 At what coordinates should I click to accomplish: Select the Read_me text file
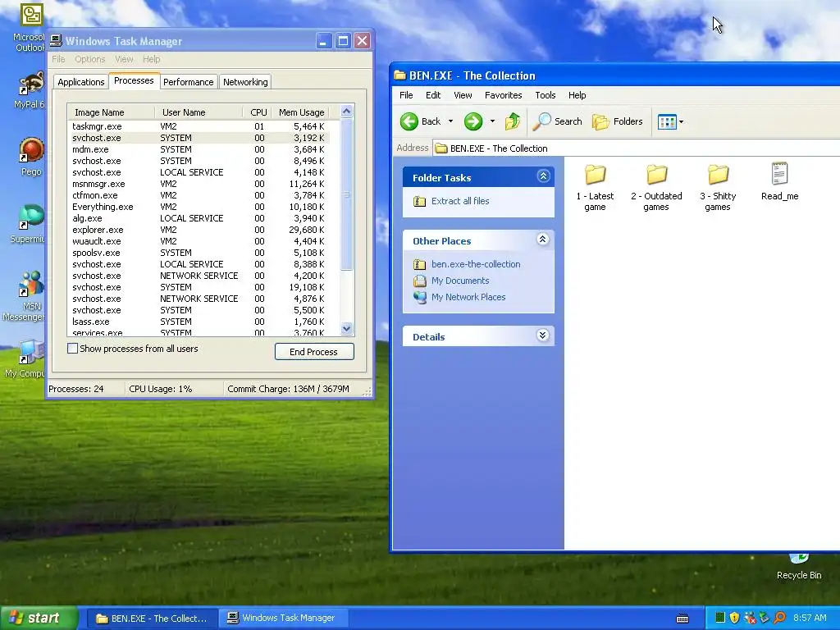(779, 182)
